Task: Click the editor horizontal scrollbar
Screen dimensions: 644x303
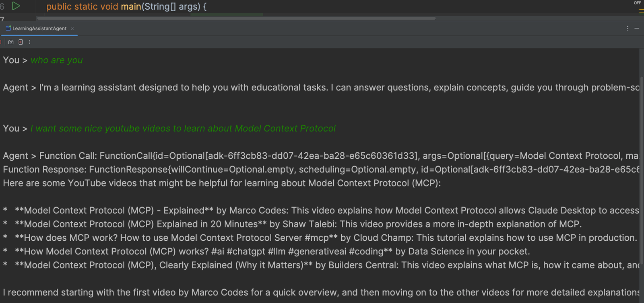Action: (236, 18)
